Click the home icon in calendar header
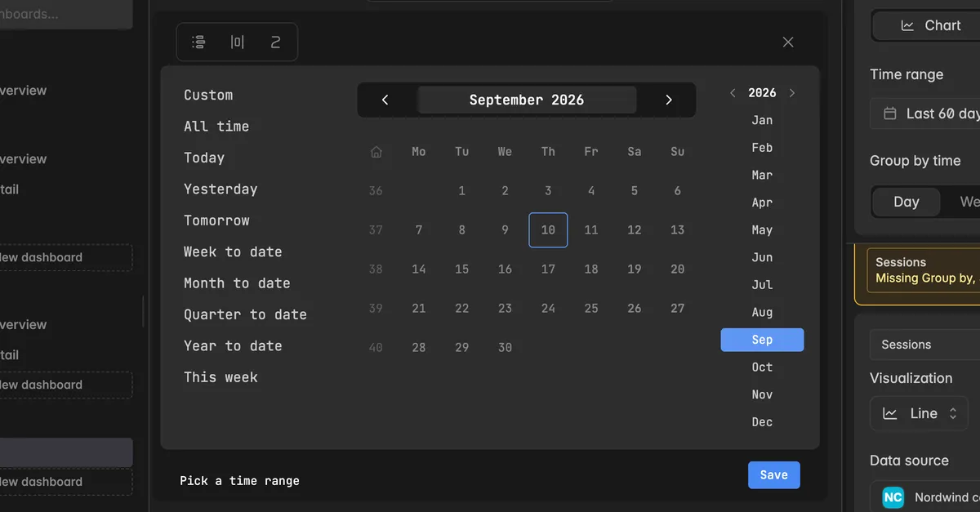The width and height of the screenshot is (980, 512). [376, 152]
